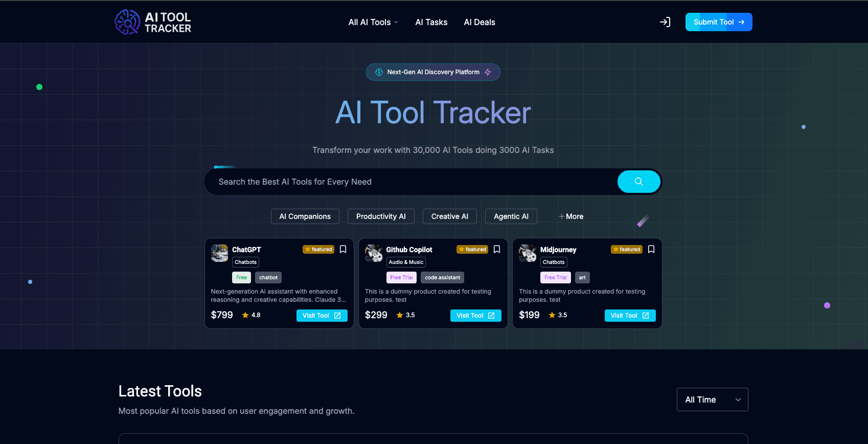This screenshot has width=868, height=444.
Task: Click the code assistant tag
Action: coord(443,278)
